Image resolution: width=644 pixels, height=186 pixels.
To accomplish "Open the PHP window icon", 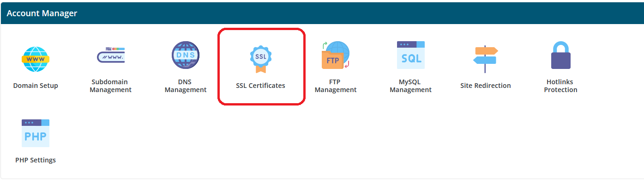I will click(36, 133).
